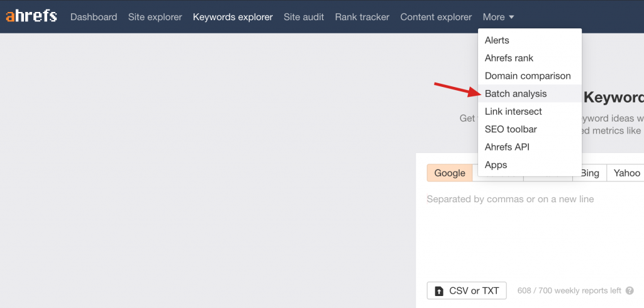
Task: Navigate to Site audit
Action: tap(304, 17)
